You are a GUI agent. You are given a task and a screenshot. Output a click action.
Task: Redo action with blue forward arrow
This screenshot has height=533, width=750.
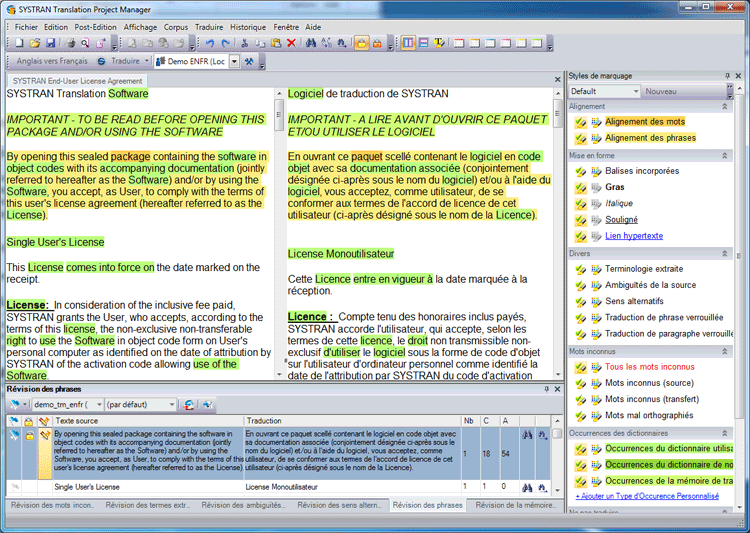tap(225, 44)
